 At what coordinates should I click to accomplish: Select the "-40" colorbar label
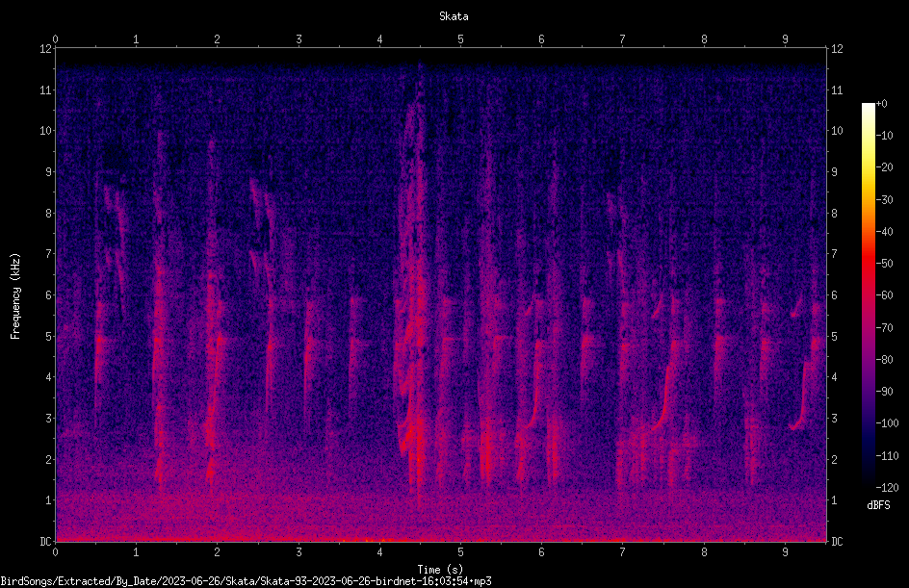885,232
